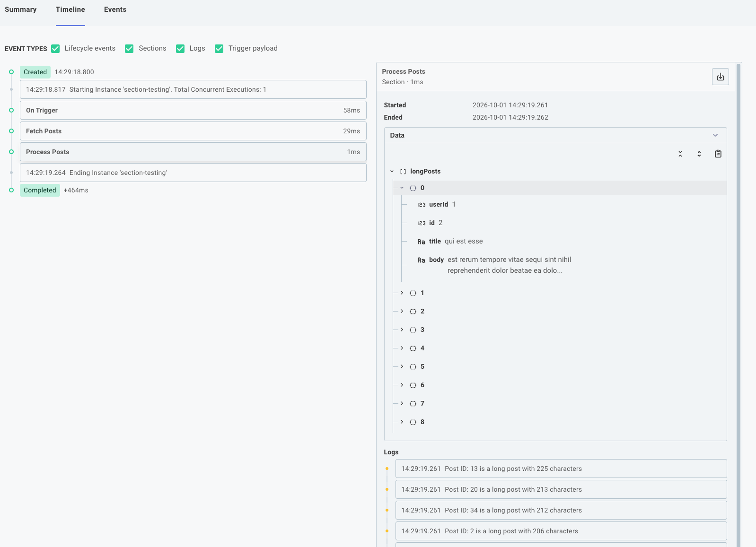Click the string type icon beside title

coord(421,242)
